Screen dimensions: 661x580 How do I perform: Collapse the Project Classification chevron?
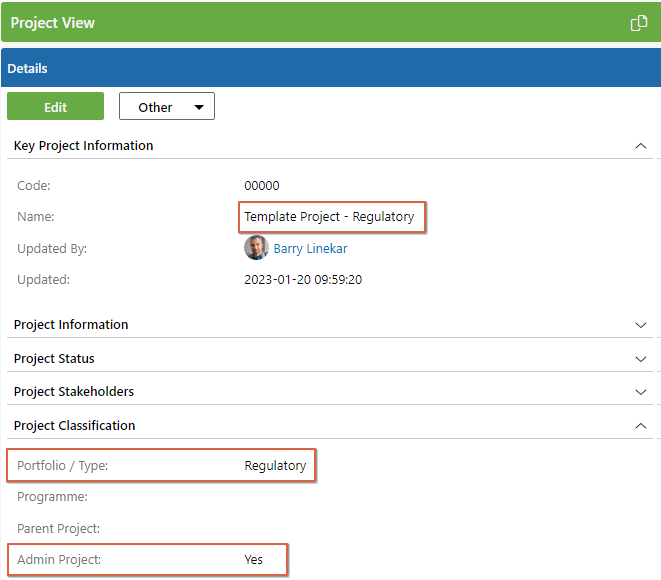[x=640, y=426]
